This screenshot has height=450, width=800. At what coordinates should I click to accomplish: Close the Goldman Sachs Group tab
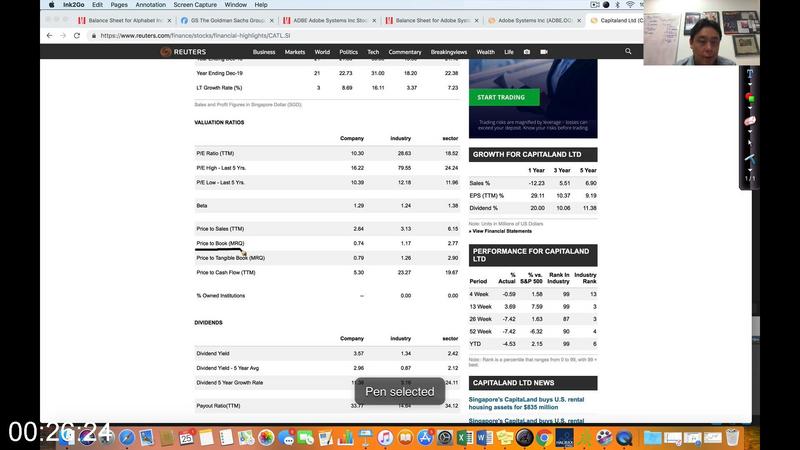tap(271, 20)
